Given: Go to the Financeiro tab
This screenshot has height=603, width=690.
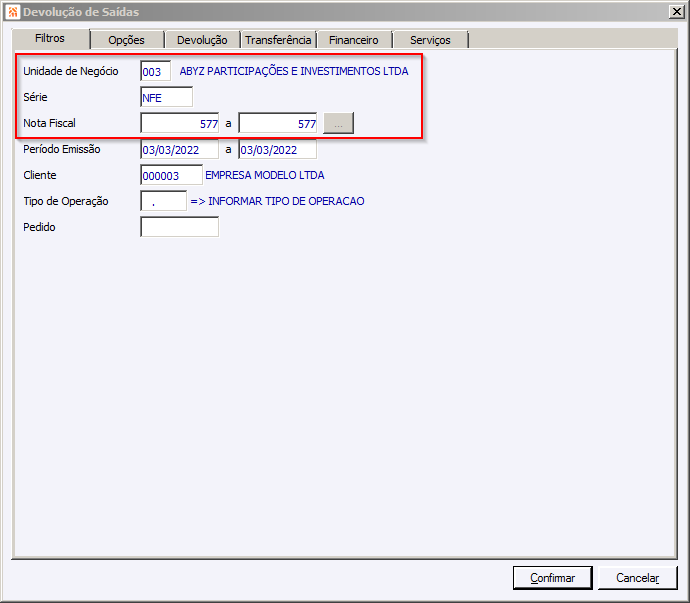Looking at the screenshot, I should pyautogui.click(x=354, y=40).
